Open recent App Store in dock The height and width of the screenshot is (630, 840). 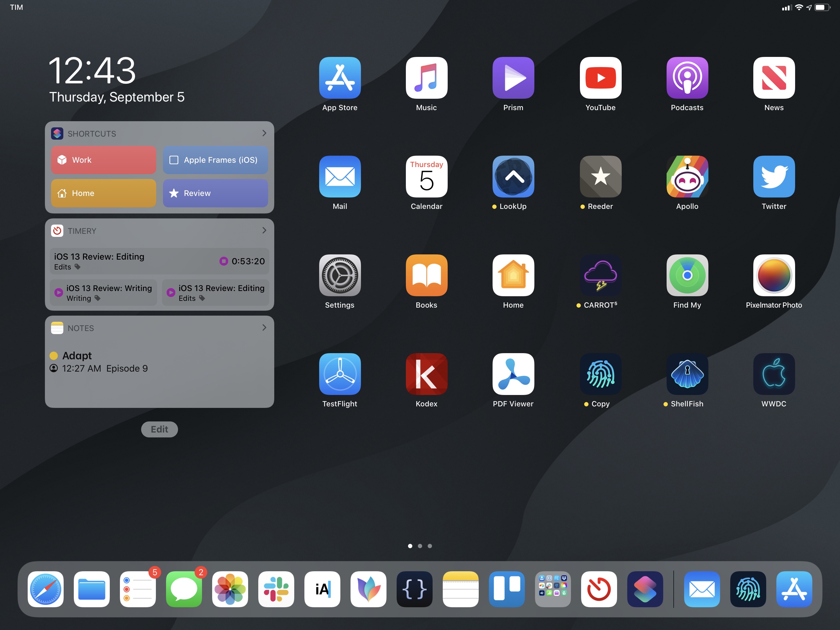pyautogui.click(x=794, y=589)
